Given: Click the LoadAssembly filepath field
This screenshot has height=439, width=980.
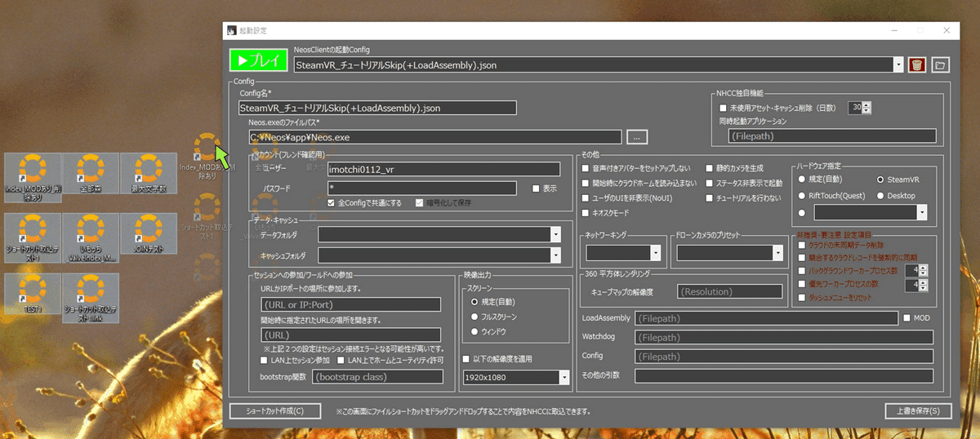Looking at the screenshot, I should point(766,318).
